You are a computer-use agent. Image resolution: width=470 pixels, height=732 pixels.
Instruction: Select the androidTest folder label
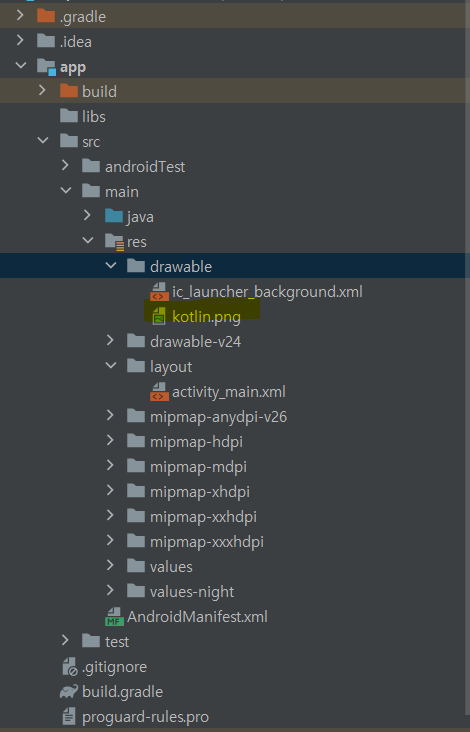click(145, 166)
